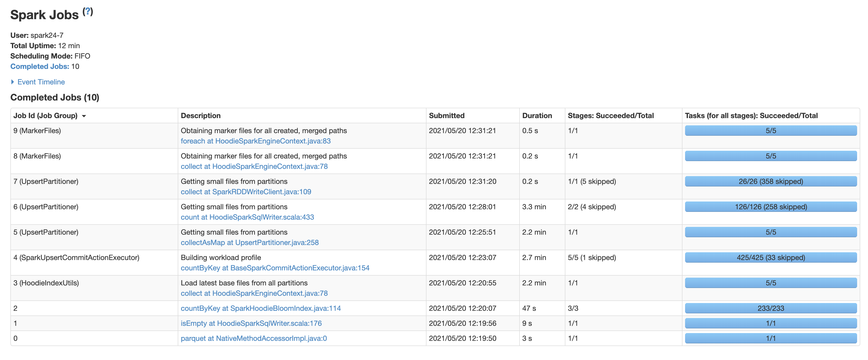Image resolution: width=868 pixels, height=360 pixels.
Task: Click the 233/233 tasks progress bar
Action: pyautogui.click(x=771, y=308)
